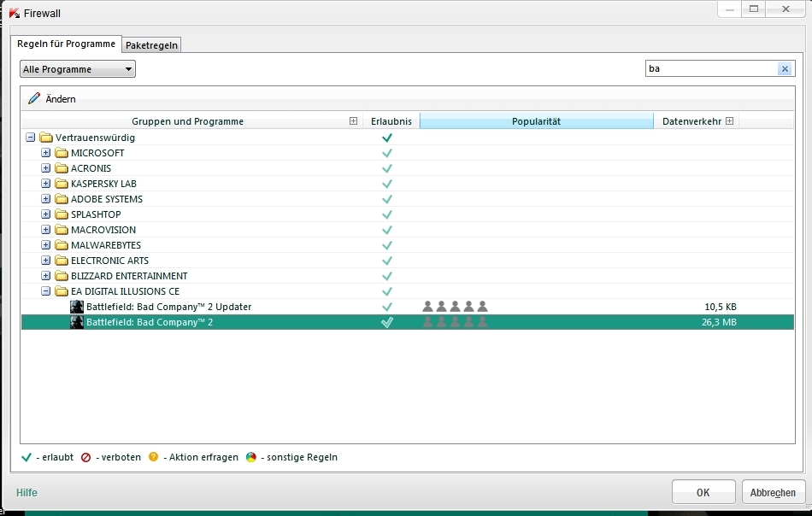The image size is (812, 516).
Task: Open the Alle Programme dropdown
Action: [78, 69]
